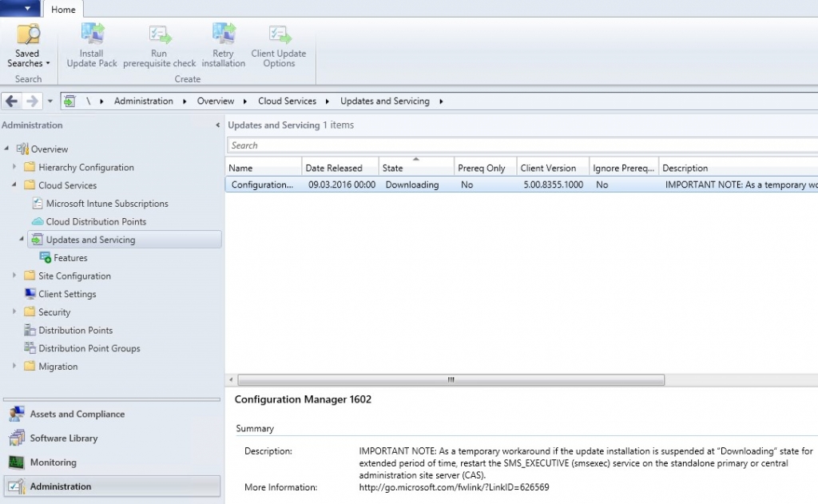This screenshot has height=504, width=818.
Task: Click the 'Downloading' state cell
Action: click(412, 185)
